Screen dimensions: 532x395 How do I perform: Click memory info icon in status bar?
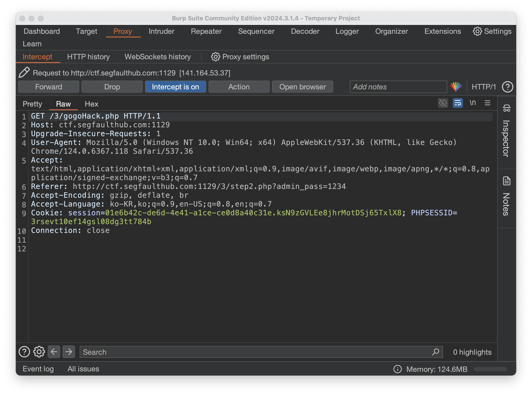click(398, 369)
